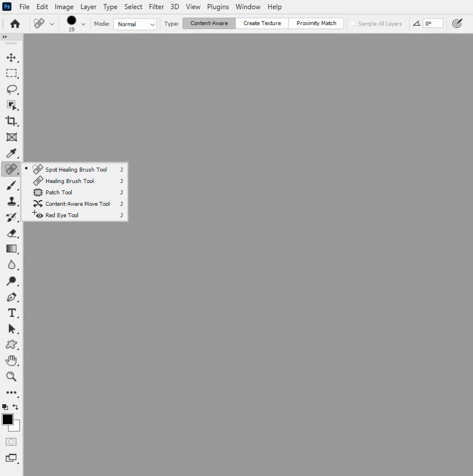Select the Rectangular Marquee tool
This screenshot has width=473, height=476.
point(11,73)
